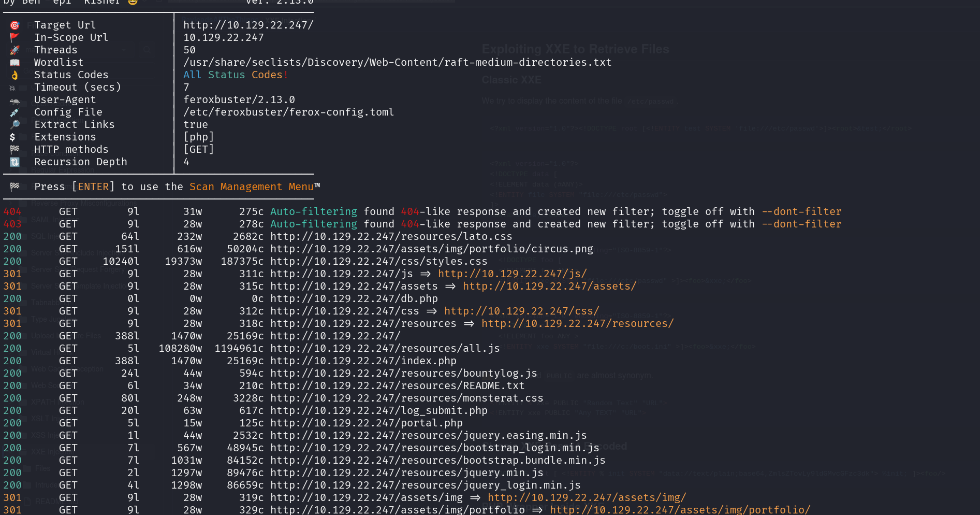Click the orange Scan Management Menu text

[x=251, y=187]
